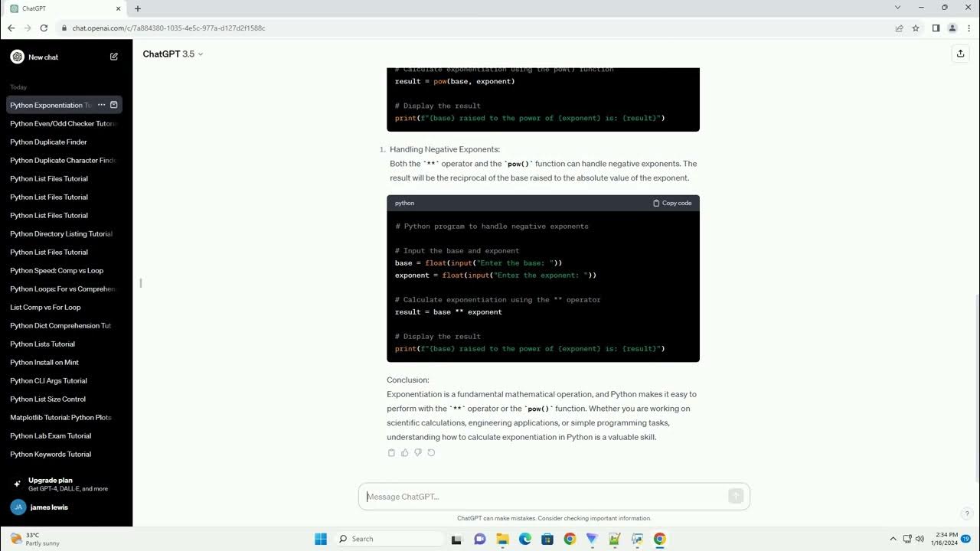The height and width of the screenshot is (551, 980).
Task: Bookmark this page with star icon
Action: 916,28
